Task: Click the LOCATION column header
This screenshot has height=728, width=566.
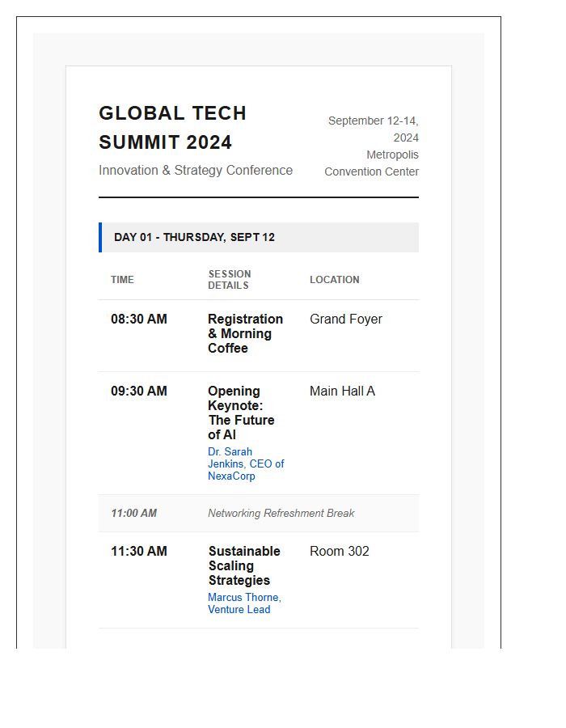Action: (335, 280)
